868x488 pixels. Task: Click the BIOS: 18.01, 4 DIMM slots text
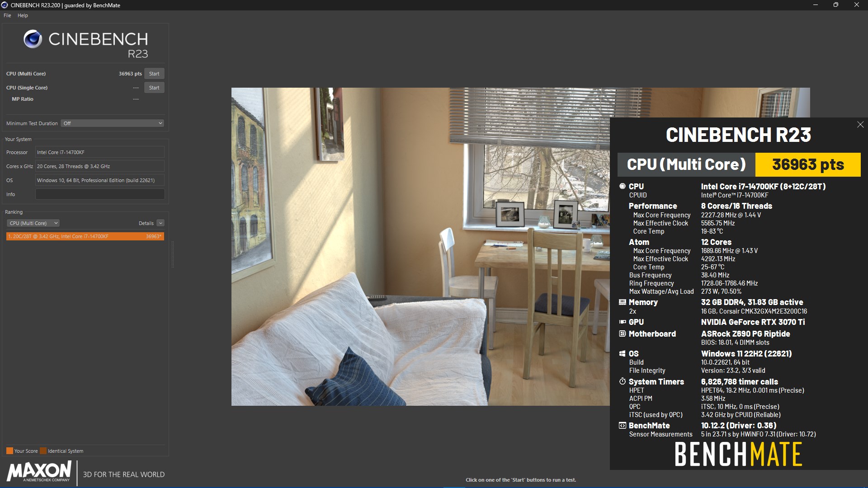[x=735, y=343]
